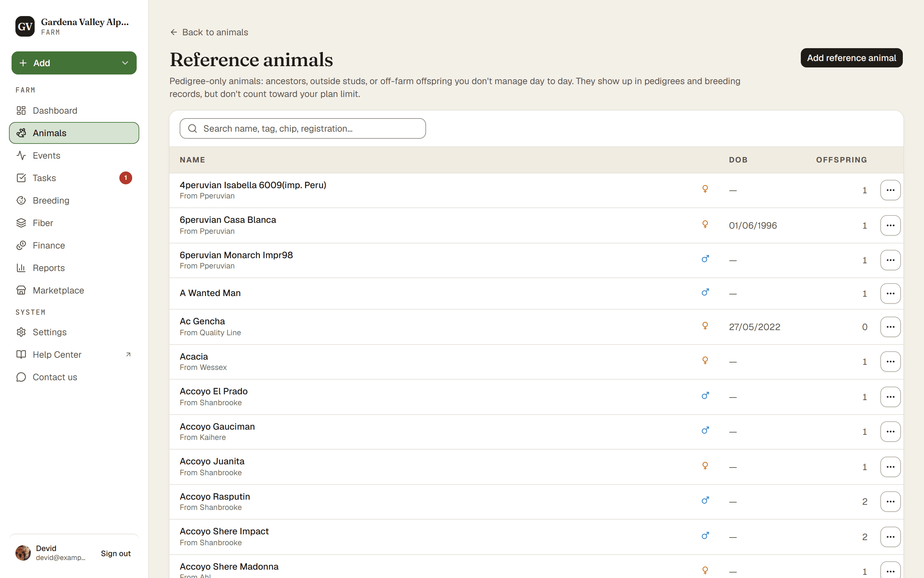Click the Contact us chat icon
The height and width of the screenshot is (578, 924).
click(21, 377)
